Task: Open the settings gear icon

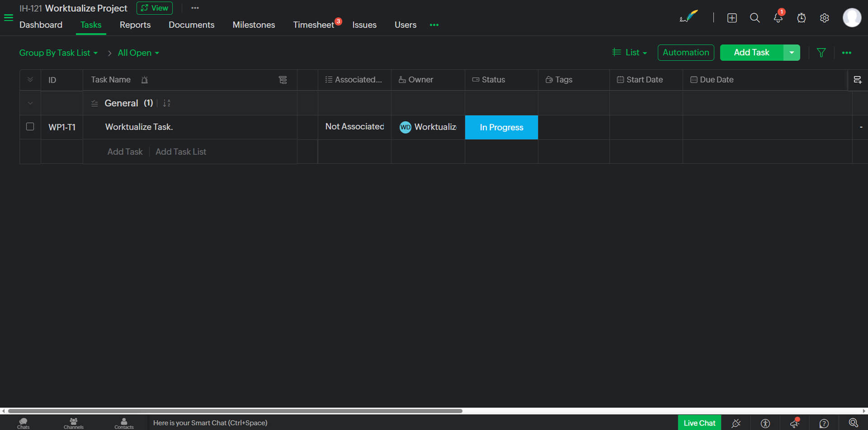Action: tap(824, 18)
